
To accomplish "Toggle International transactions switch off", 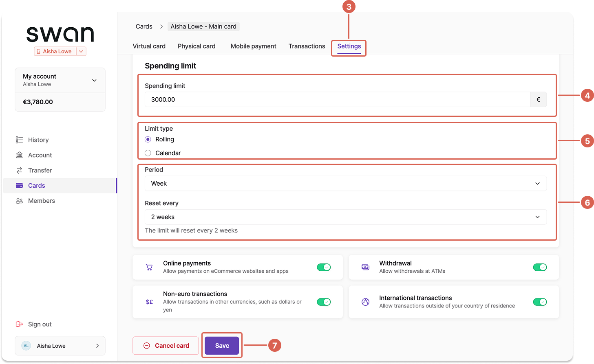I will pos(540,302).
